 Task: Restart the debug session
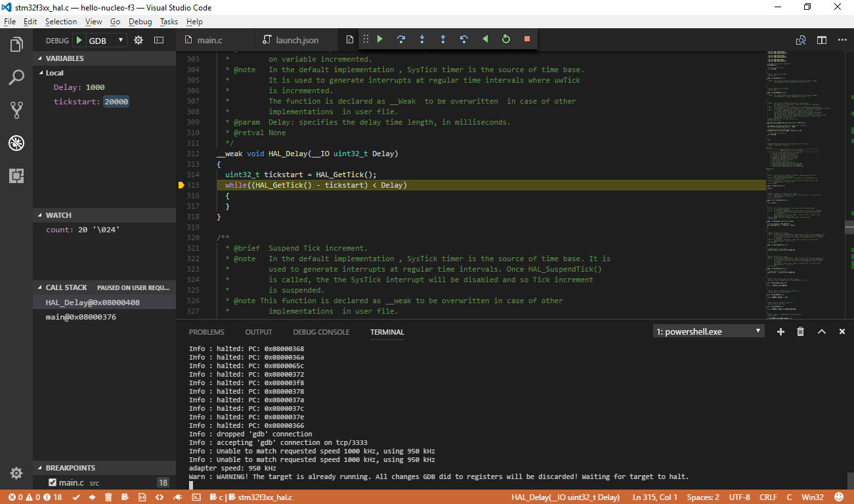[x=506, y=39]
